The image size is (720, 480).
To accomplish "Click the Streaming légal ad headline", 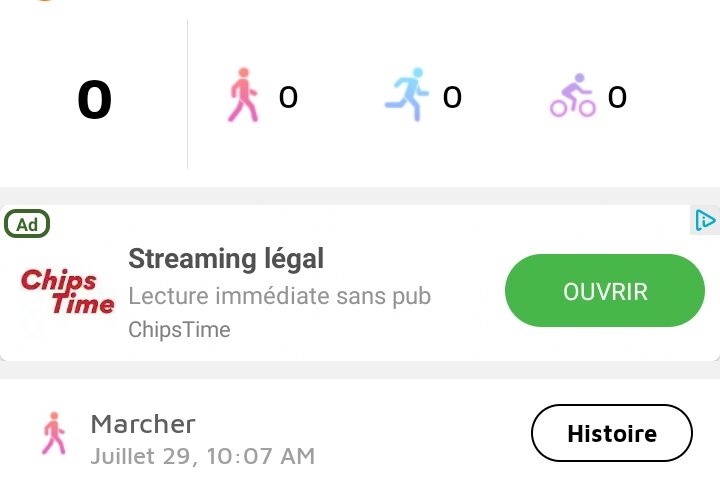I will (x=226, y=259).
